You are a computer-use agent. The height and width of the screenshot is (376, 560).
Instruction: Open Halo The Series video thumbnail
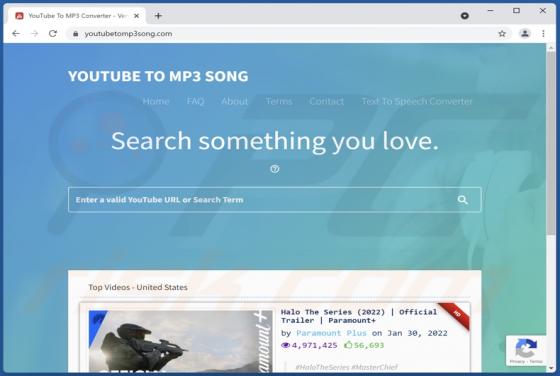click(x=180, y=341)
